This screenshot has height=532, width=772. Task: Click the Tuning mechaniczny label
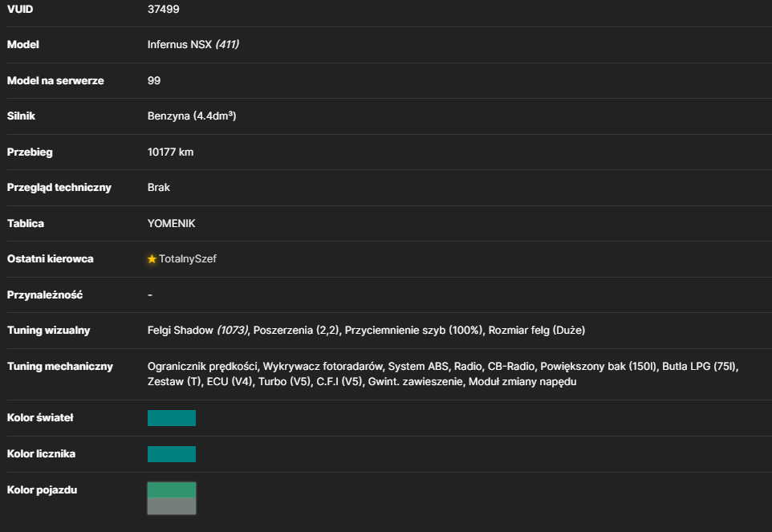point(60,366)
